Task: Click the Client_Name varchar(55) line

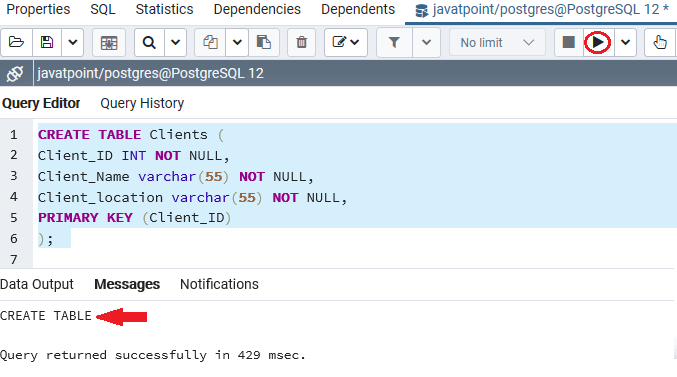Action: (175, 177)
